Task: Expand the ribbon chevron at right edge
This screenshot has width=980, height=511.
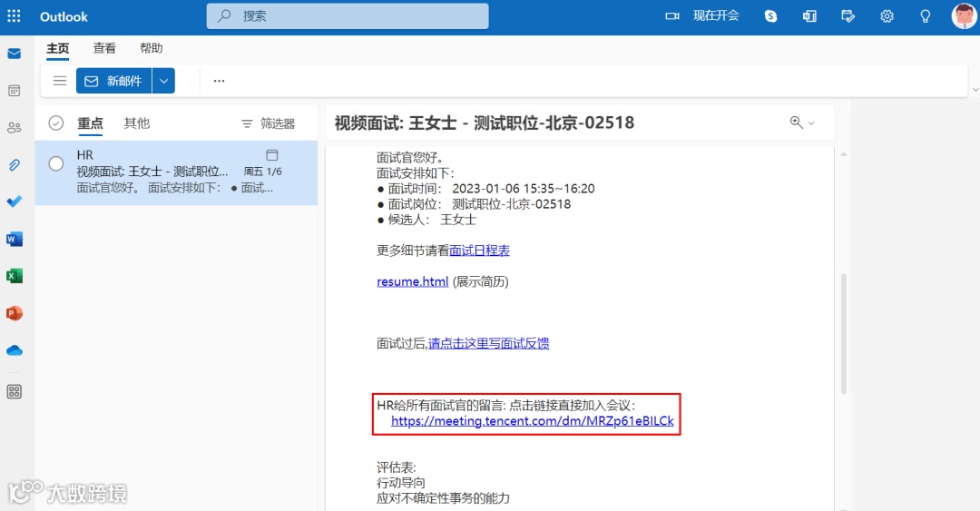Action: pos(975,90)
